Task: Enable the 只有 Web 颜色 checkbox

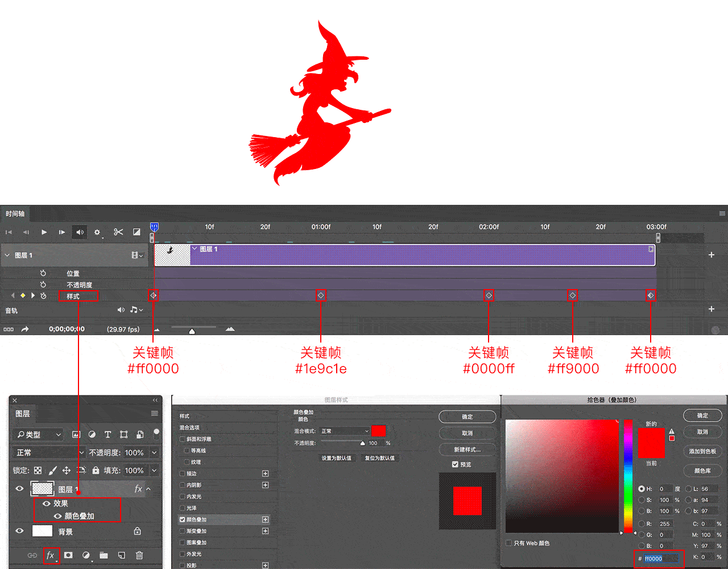Action: [509, 543]
